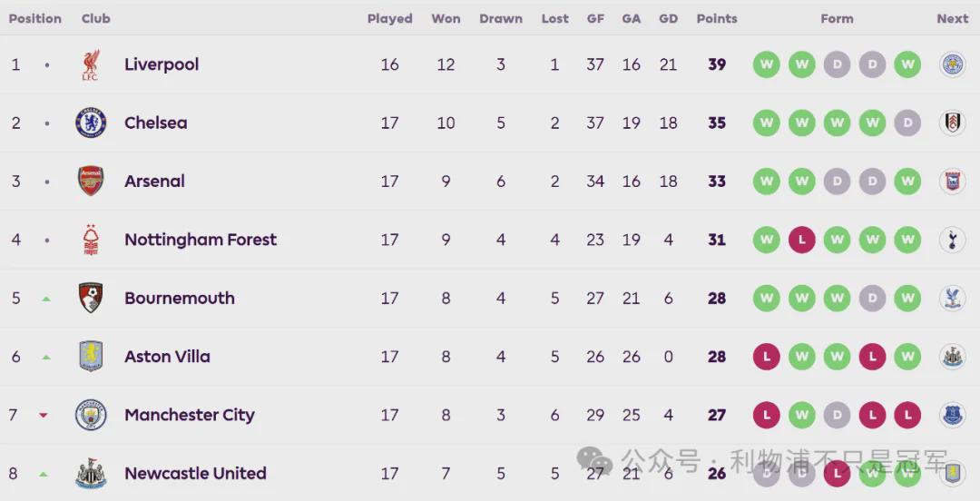
Task: Open the Everton crest in Manchester City's row
Action: (953, 416)
